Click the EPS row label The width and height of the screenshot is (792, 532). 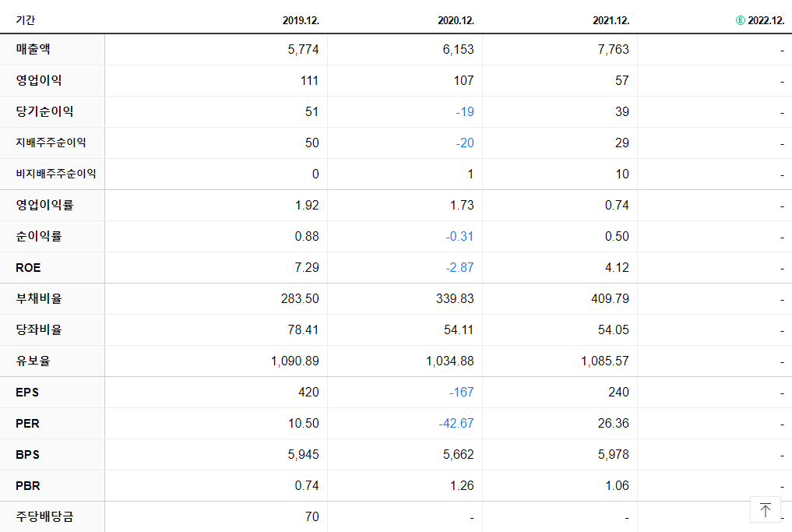[27, 392]
